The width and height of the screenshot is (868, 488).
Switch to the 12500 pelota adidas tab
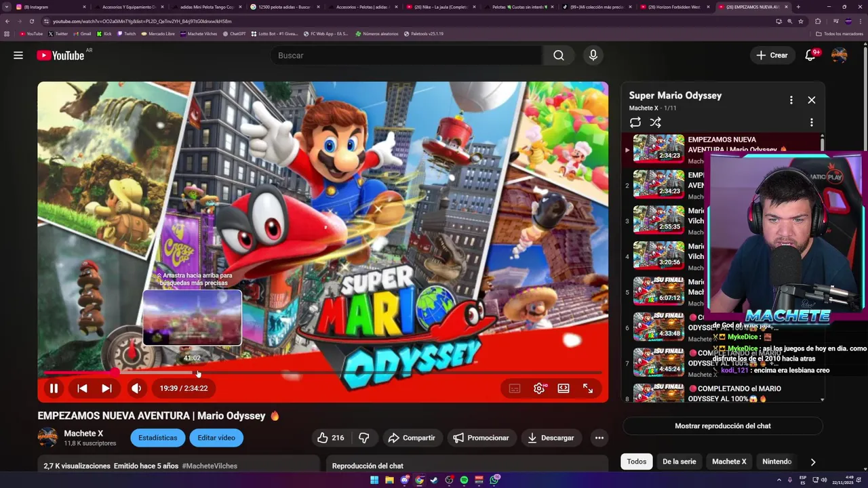[x=283, y=7]
